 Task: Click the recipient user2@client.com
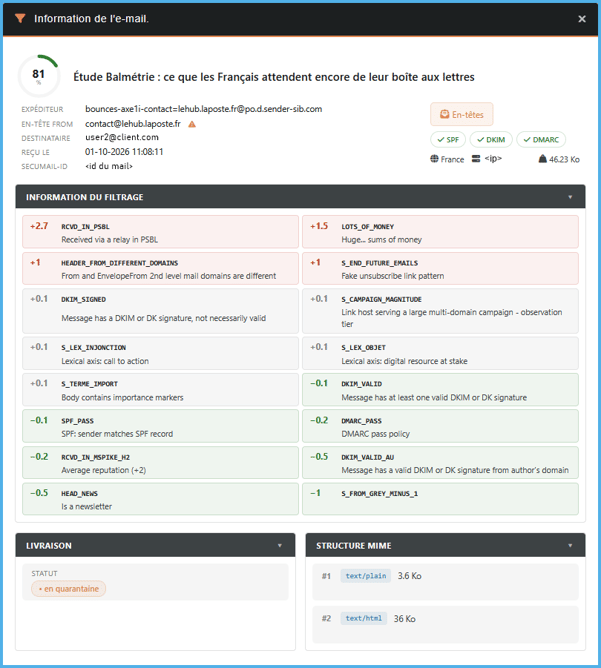(122, 137)
